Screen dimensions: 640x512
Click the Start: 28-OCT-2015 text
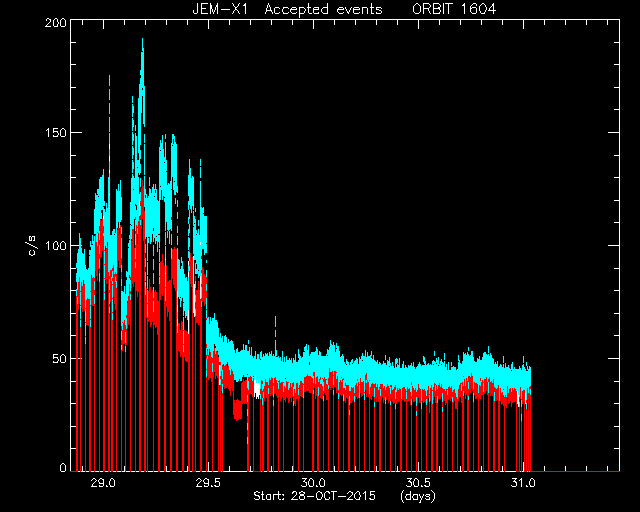click(x=314, y=496)
